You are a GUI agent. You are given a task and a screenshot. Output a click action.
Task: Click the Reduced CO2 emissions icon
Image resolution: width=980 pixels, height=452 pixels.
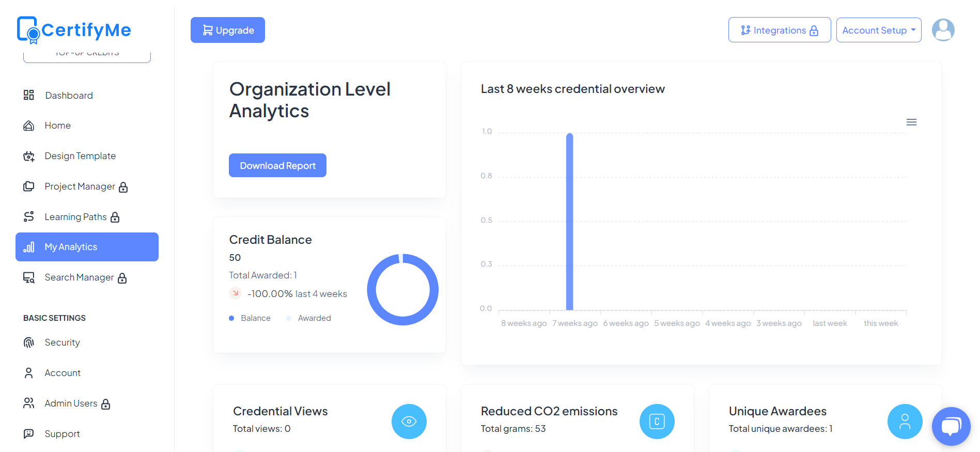[657, 422]
